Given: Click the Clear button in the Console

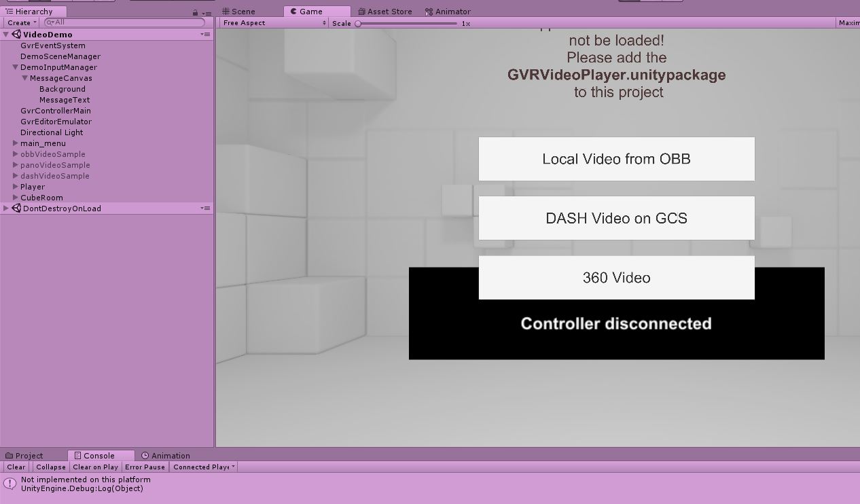Looking at the screenshot, I should pos(16,467).
